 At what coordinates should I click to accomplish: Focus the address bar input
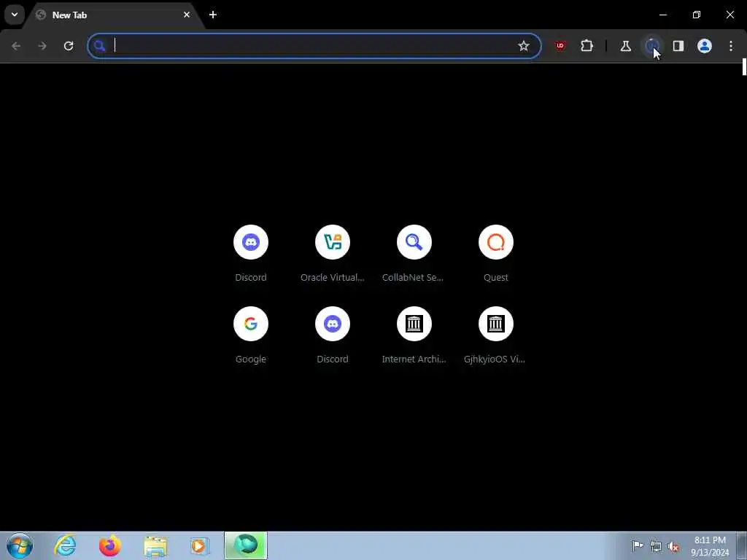coord(314,46)
